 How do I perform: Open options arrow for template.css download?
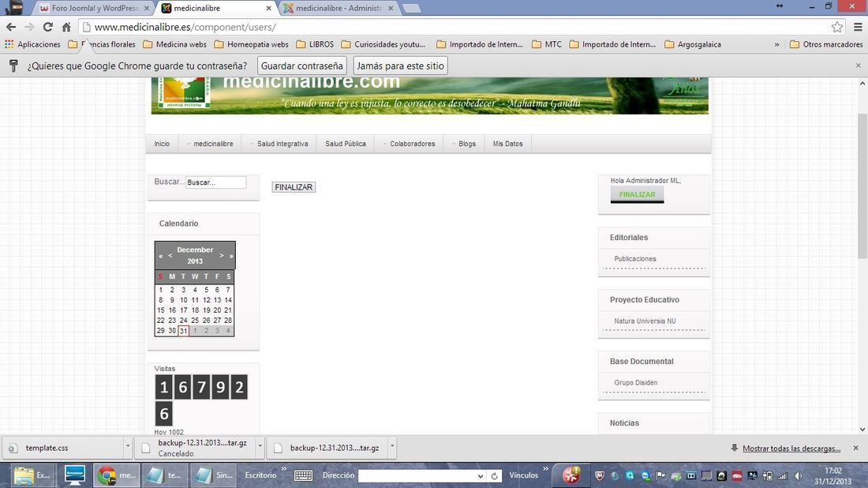pyautogui.click(x=128, y=446)
